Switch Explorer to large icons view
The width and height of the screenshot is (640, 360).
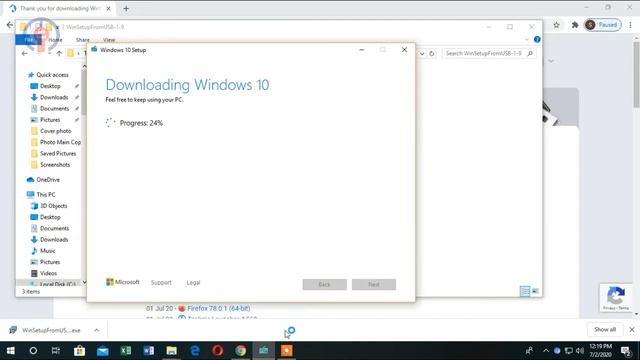(x=535, y=291)
